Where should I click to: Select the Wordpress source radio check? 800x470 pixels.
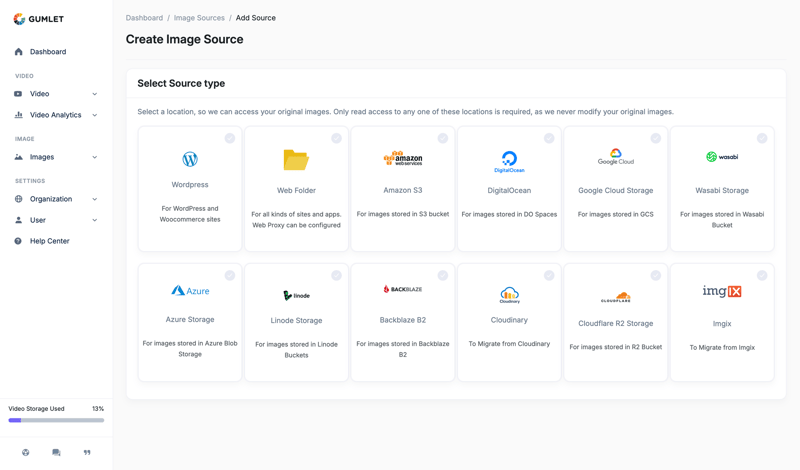230,138
